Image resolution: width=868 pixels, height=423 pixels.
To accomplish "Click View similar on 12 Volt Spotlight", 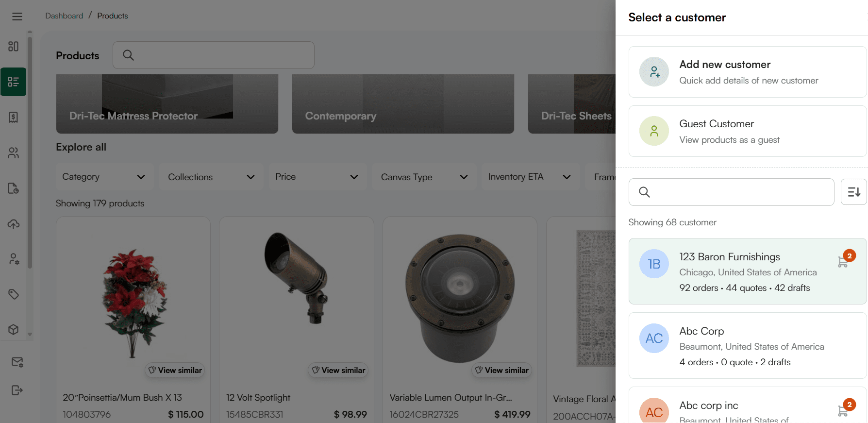I will 338,370.
